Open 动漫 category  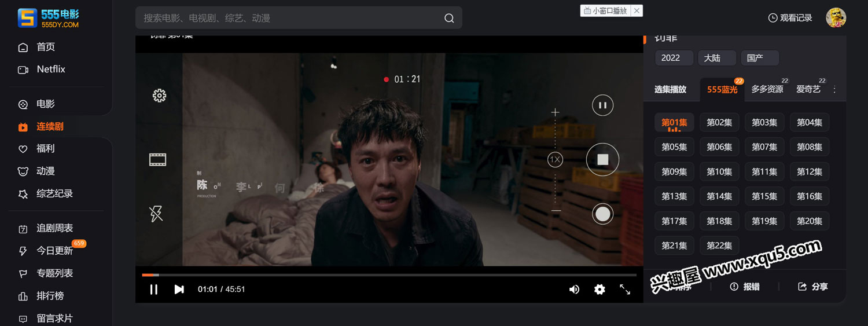(x=36, y=171)
